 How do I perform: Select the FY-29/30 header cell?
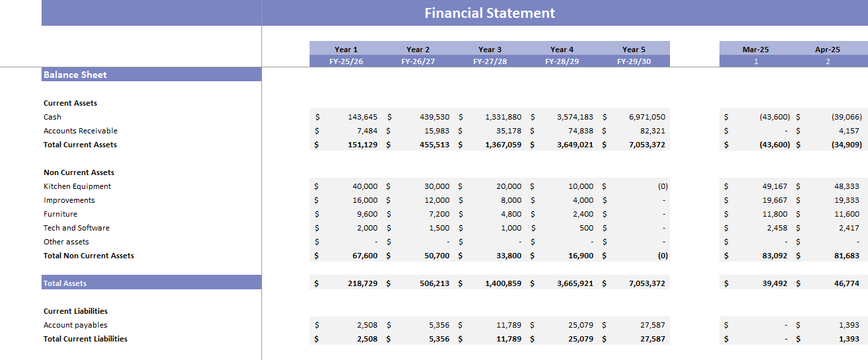point(634,61)
